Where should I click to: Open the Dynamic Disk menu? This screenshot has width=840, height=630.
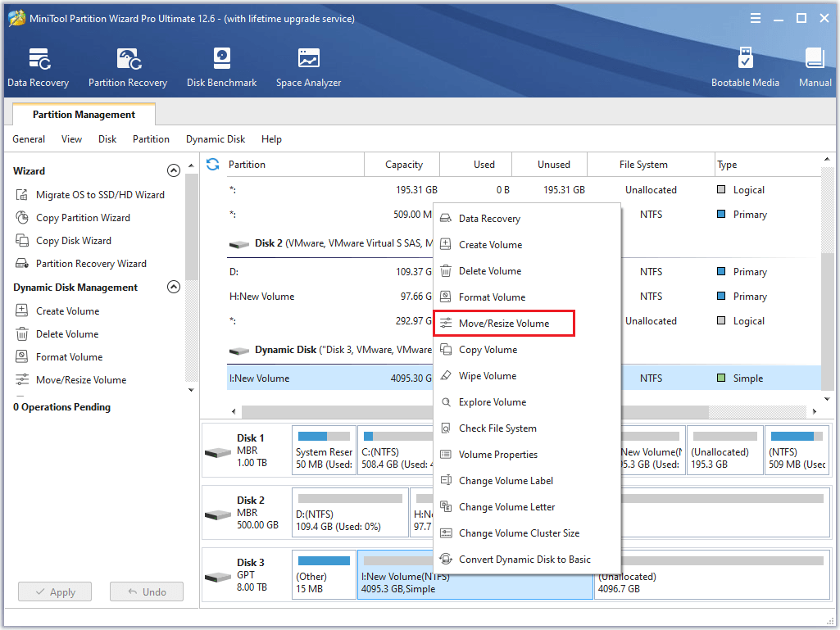pos(216,139)
